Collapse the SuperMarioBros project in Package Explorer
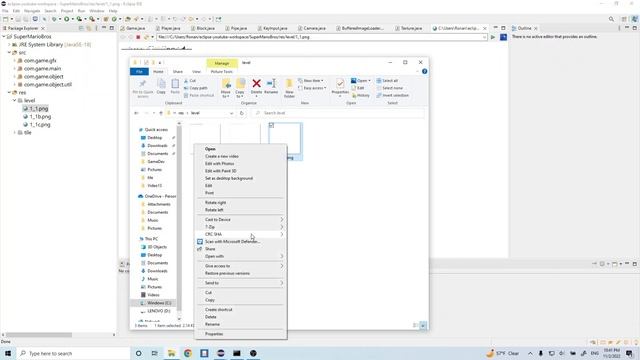 tap(4, 37)
